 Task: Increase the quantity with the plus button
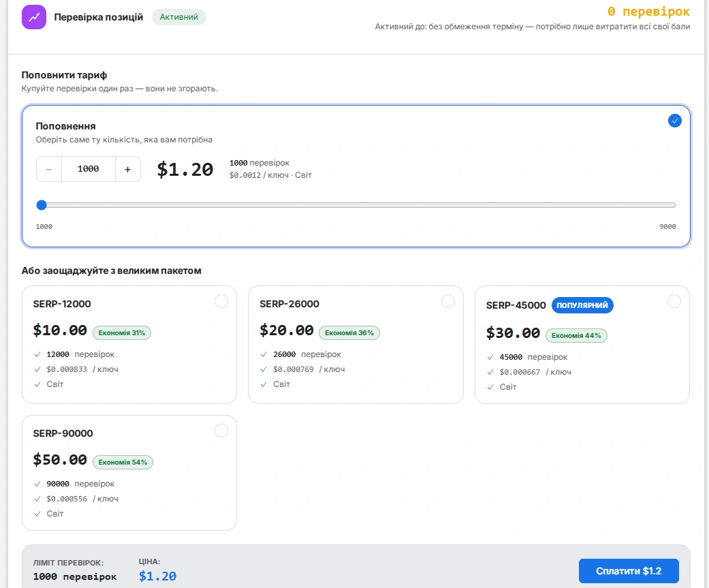128,169
